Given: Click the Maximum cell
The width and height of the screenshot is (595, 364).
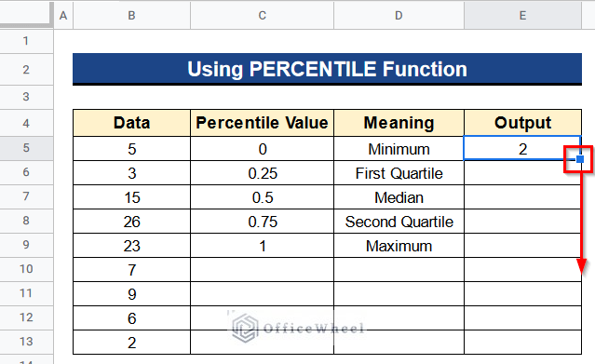Looking at the screenshot, I should click(399, 246).
